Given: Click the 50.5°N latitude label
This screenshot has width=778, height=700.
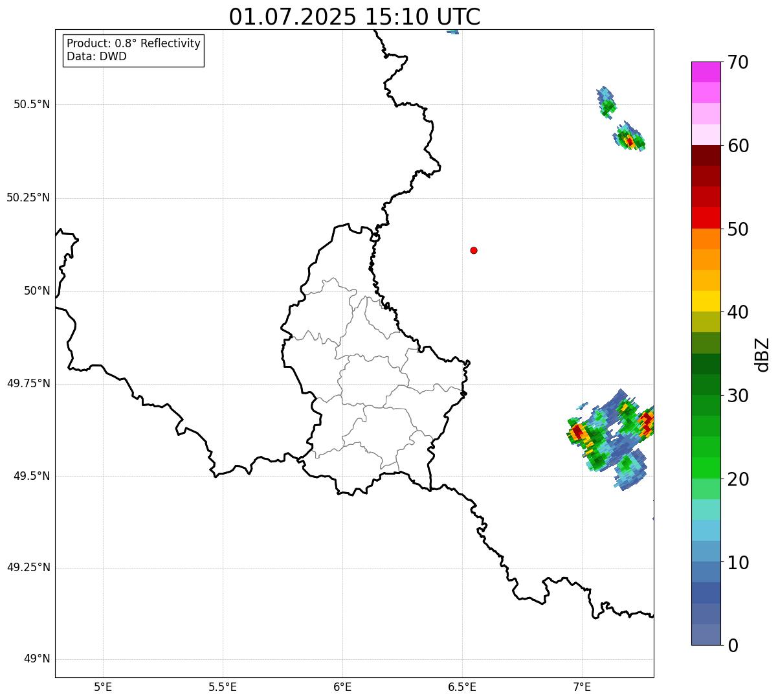Looking at the screenshot, I should 32,104.
